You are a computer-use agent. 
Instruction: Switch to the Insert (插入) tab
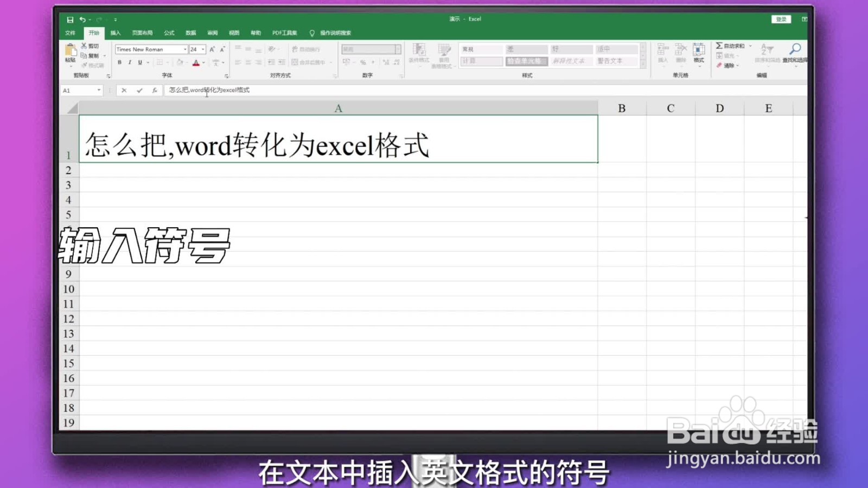pos(116,33)
